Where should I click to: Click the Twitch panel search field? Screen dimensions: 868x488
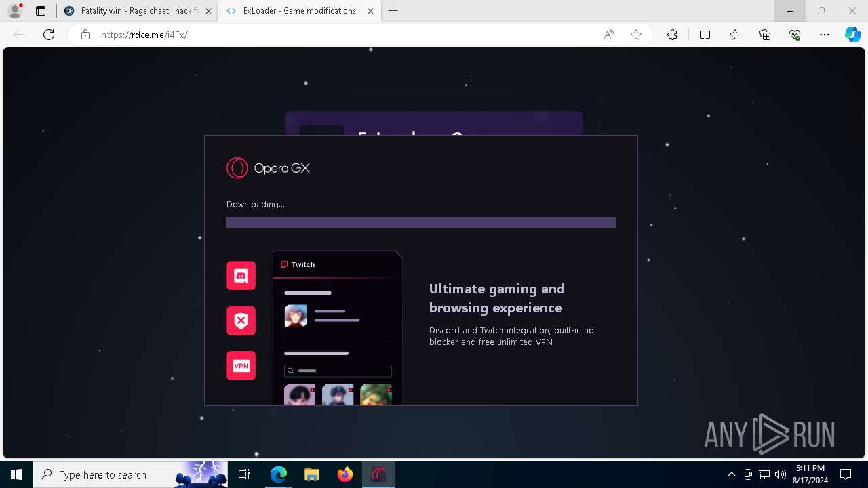pyautogui.click(x=338, y=371)
